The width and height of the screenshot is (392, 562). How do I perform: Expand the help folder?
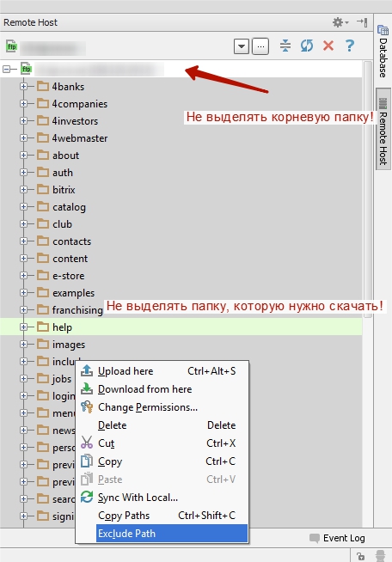click(x=23, y=327)
